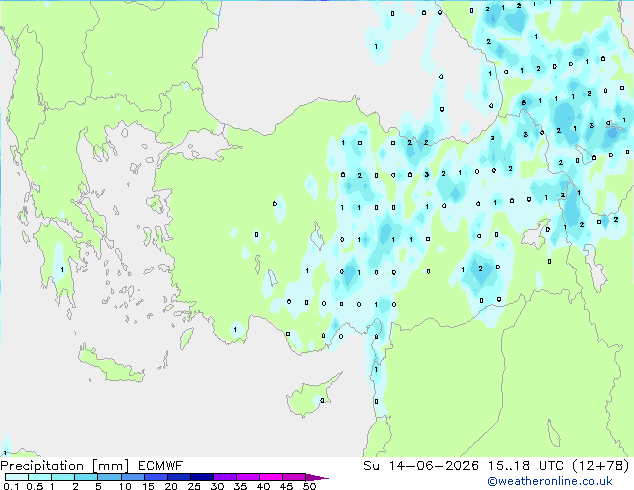Pick the 5–10 mm legend color swatch
Image resolution: width=634 pixels, height=490 pixels.
[109, 477]
